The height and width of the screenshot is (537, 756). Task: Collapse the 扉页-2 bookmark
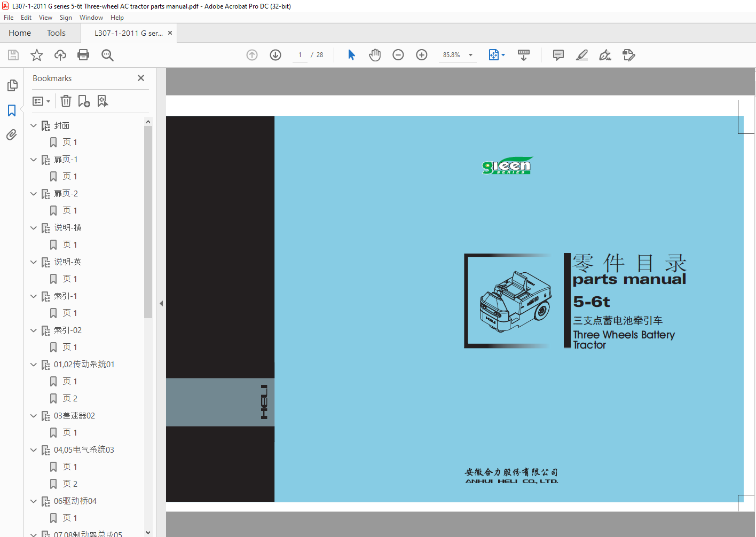pos(34,194)
